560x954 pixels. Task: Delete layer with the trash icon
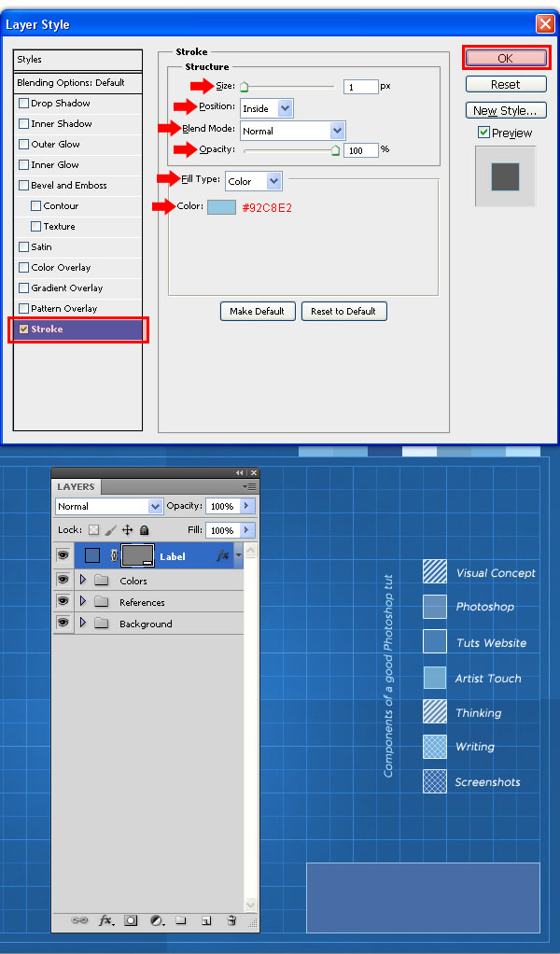click(x=231, y=920)
